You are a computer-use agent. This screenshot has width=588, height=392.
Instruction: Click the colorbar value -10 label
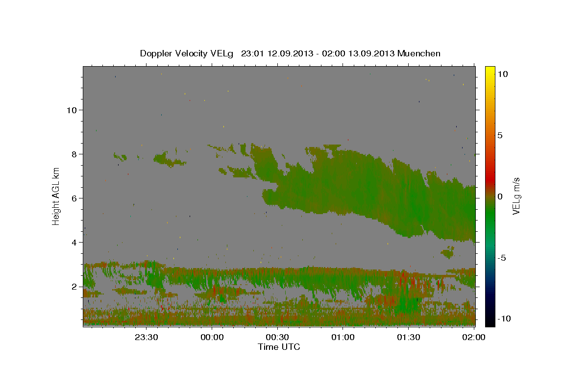pos(504,319)
